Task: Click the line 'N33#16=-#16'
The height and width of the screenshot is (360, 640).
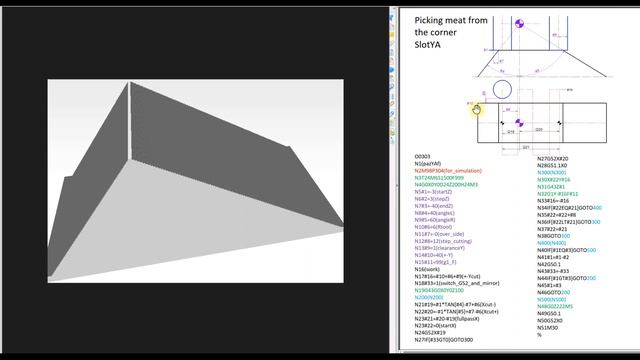Action: coord(553,201)
